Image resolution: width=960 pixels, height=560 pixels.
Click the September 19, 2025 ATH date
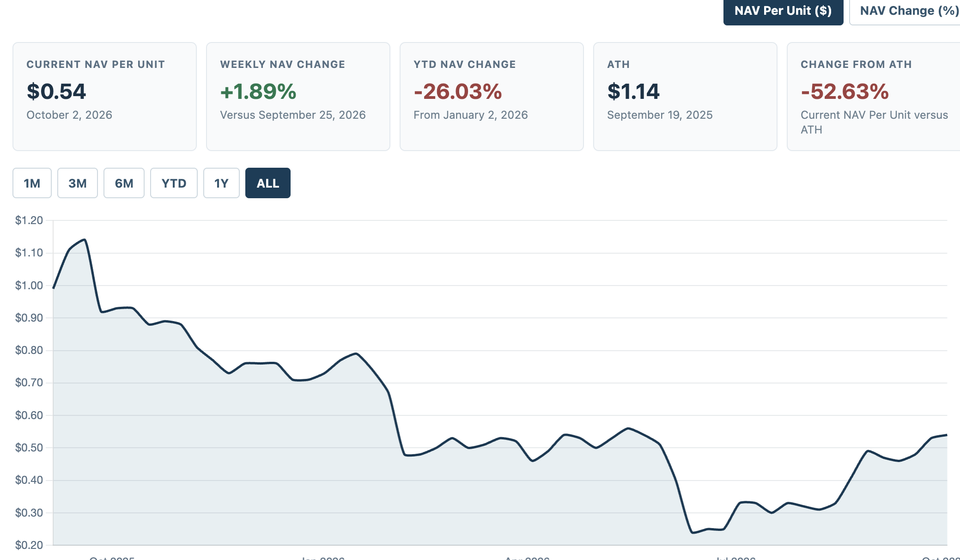(660, 115)
